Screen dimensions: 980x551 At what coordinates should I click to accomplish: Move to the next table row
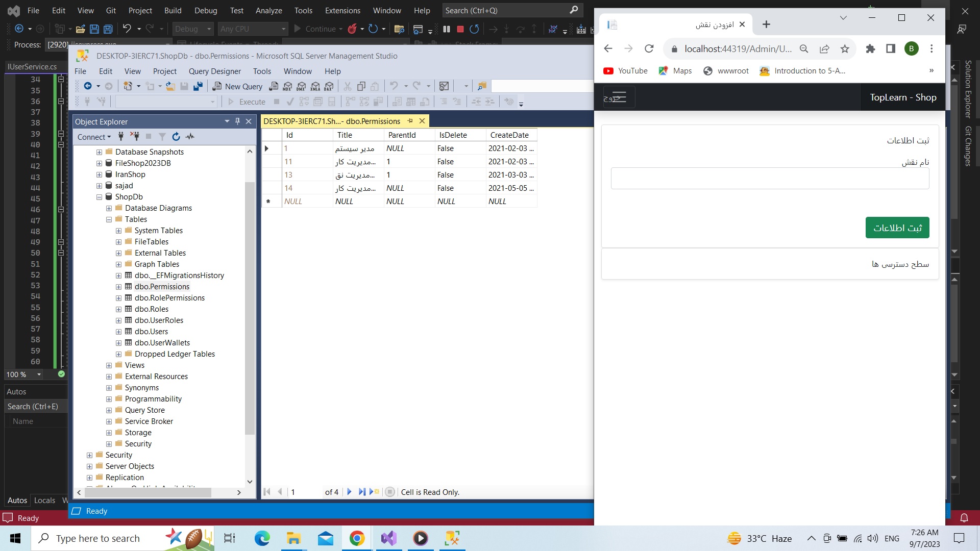point(349,492)
